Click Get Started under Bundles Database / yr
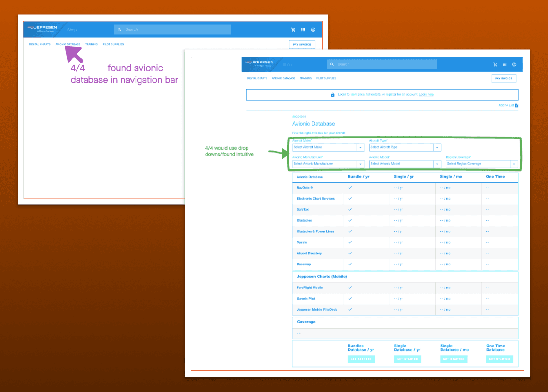The image size is (548, 392). pos(361,359)
